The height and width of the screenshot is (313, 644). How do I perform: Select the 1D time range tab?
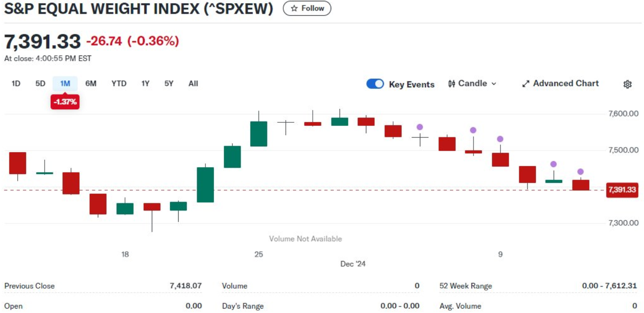[x=16, y=84]
